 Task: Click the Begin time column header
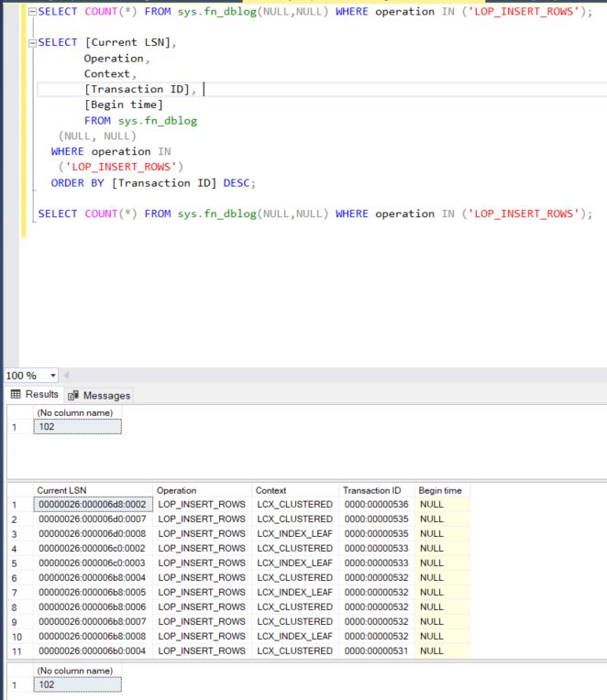(x=442, y=490)
